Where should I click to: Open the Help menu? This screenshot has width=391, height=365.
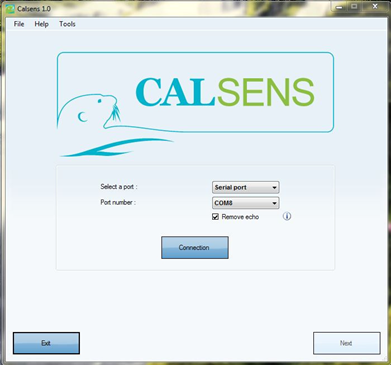pyautogui.click(x=42, y=24)
